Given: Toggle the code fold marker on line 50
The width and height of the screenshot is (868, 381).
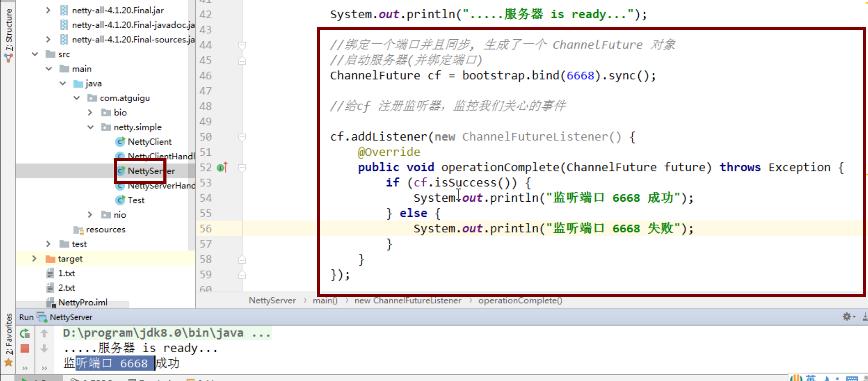Looking at the screenshot, I should click(242, 137).
